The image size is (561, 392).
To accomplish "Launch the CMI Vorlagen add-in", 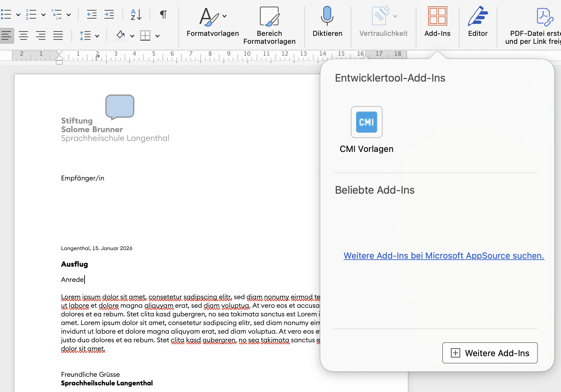I will pos(366,122).
